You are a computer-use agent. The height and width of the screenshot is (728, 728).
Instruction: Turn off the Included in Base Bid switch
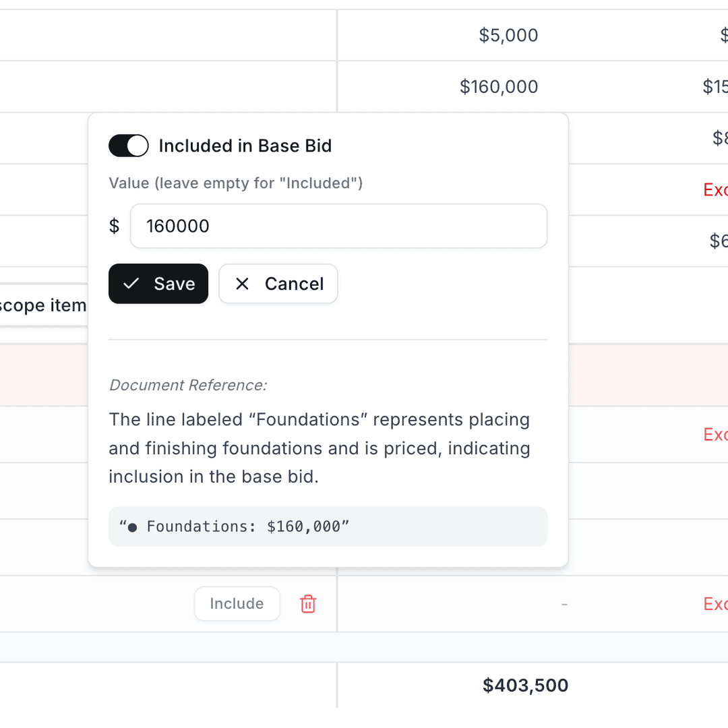pos(129,146)
